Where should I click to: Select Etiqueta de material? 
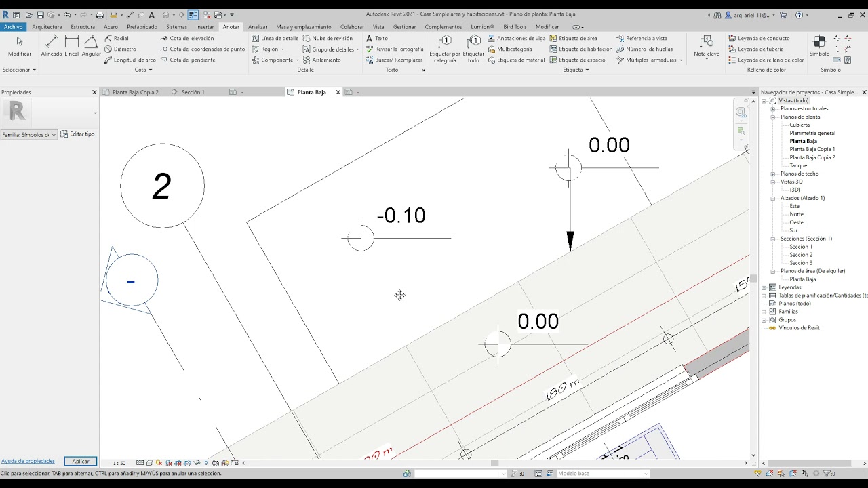(x=515, y=60)
